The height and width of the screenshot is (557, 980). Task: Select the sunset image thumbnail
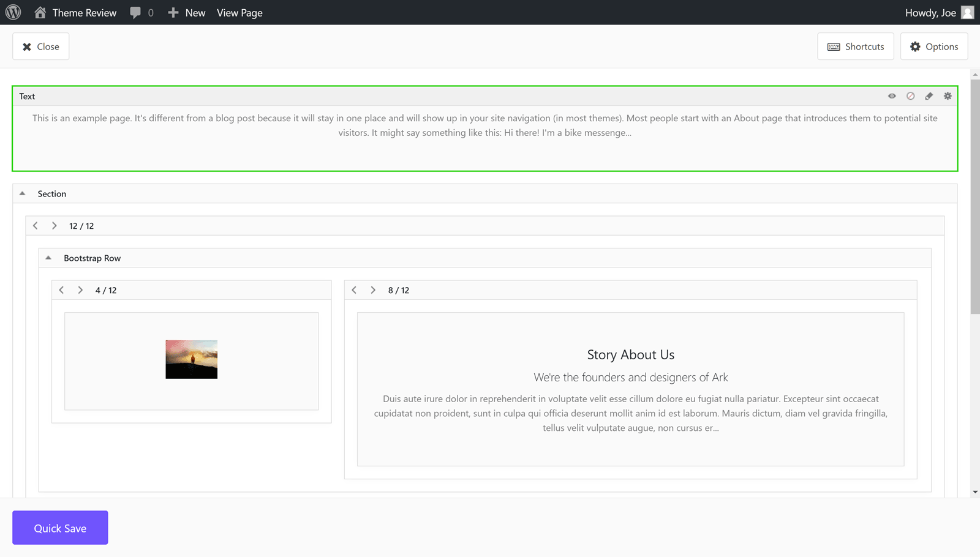point(191,359)
